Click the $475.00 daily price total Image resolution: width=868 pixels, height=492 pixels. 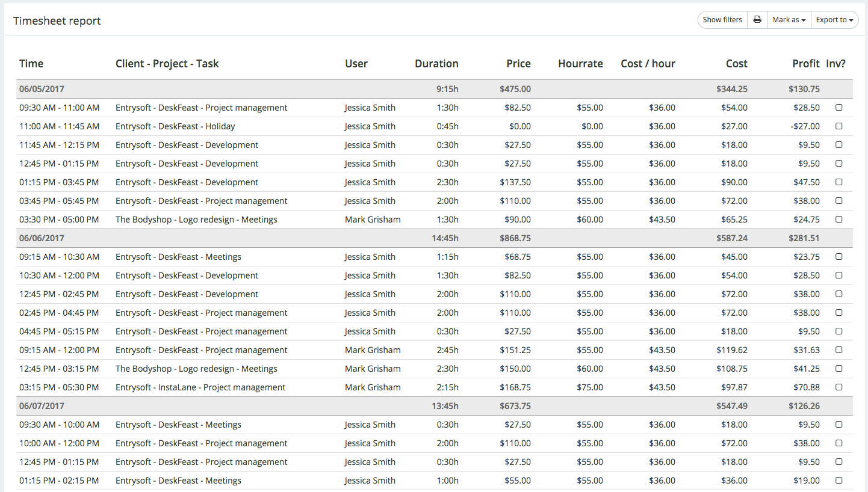point(515,89)
